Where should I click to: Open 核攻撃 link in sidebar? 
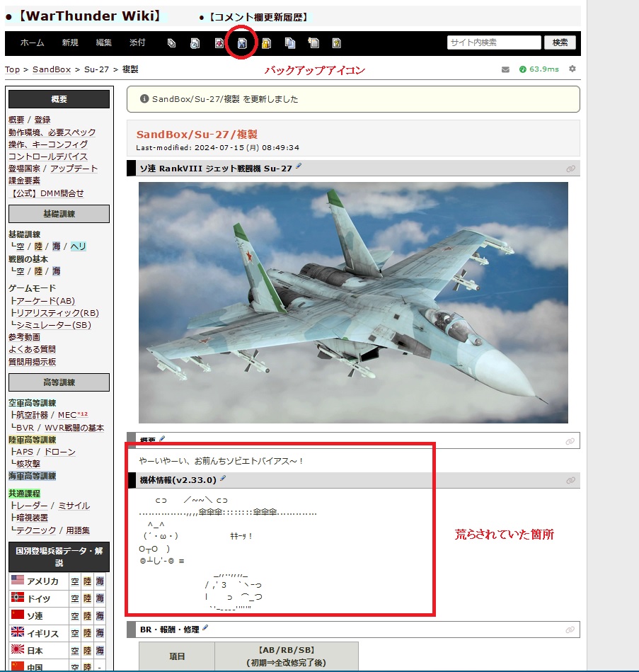point(28,464)
